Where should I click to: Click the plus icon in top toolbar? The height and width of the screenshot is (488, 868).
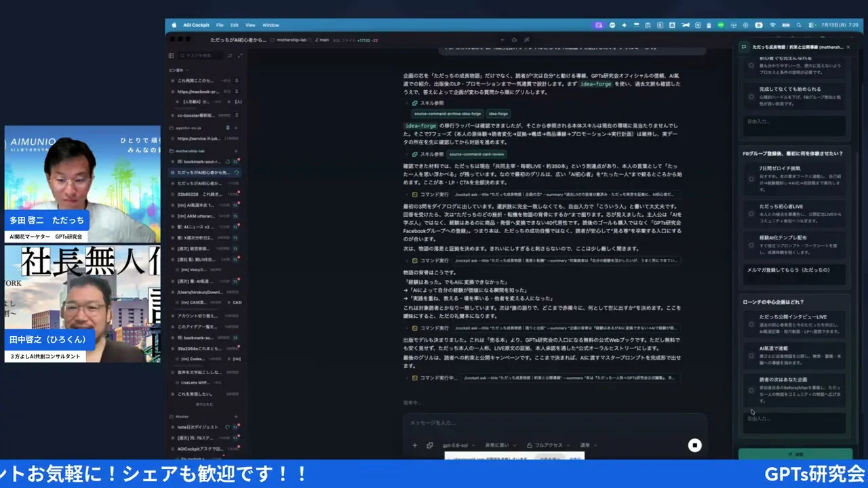click(502, 40)
